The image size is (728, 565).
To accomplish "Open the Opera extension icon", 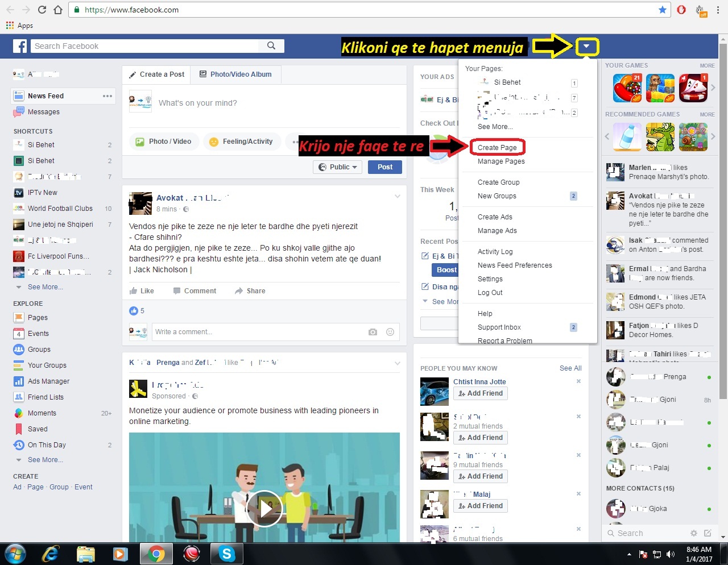I will [681, 10].
